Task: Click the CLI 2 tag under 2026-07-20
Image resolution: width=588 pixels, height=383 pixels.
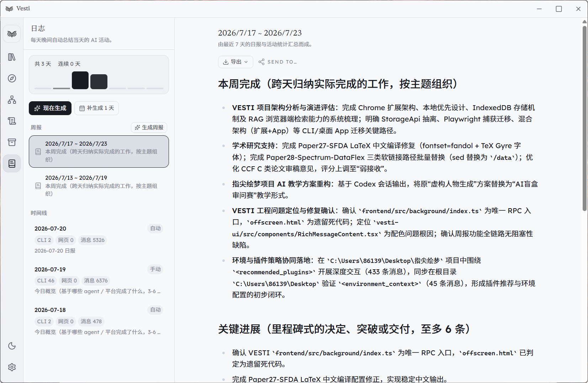Action: (x=44, y=240)
